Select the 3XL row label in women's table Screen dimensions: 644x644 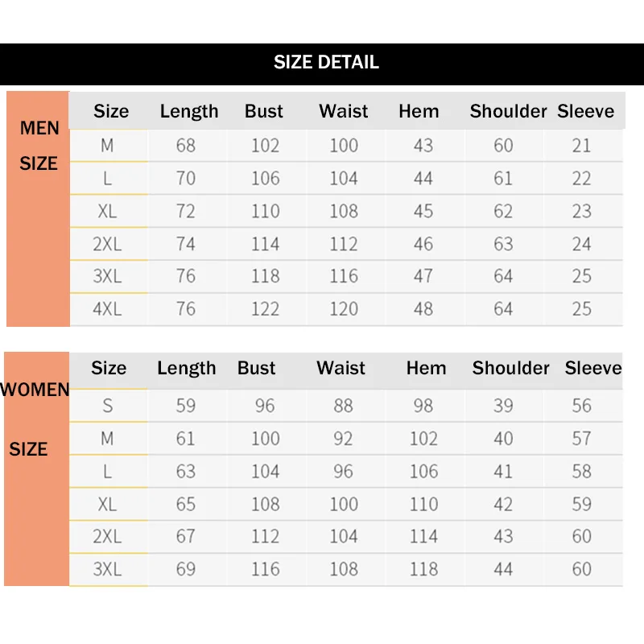[107, 569]
